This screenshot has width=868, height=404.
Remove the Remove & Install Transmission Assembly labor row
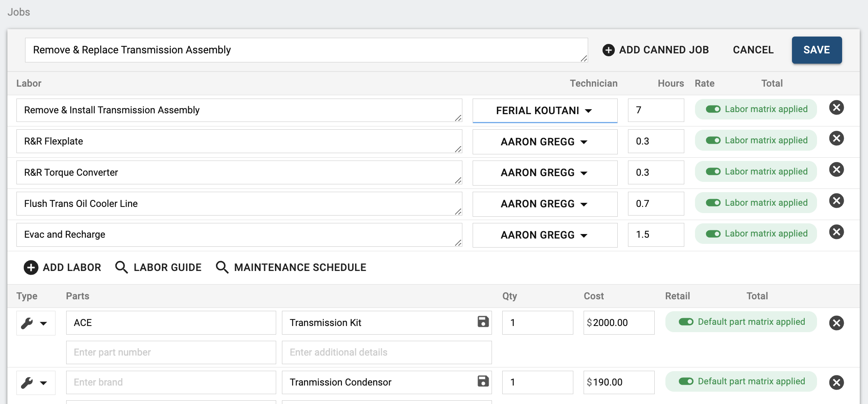(836, 108)
